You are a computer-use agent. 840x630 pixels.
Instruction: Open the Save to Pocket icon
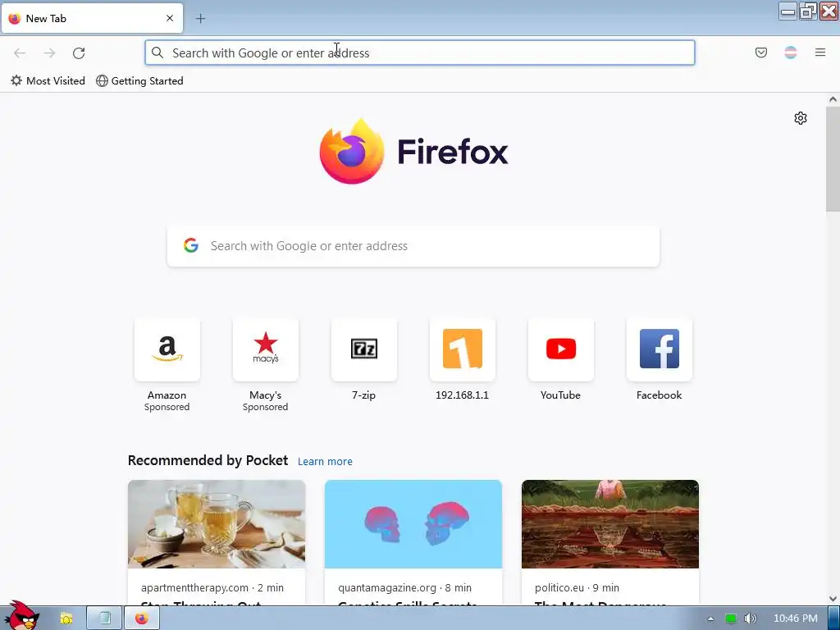click(761, 52)
